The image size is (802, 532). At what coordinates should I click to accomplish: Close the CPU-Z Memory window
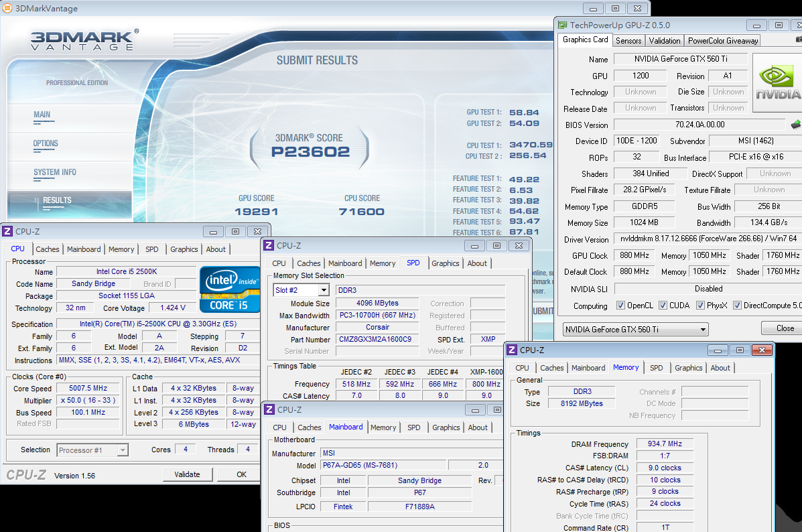click(x=762, y=350)
